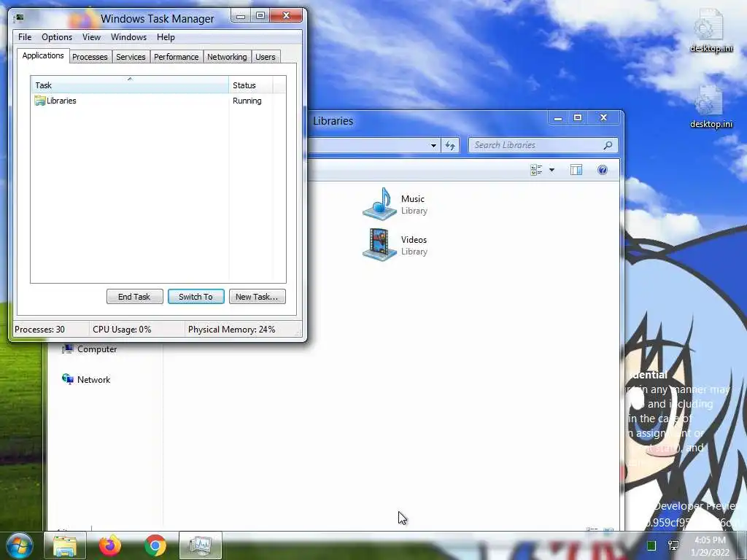Maximize the Libraries window
The height and width of the screenshot is (560, 747).
[x=578, y=117]
